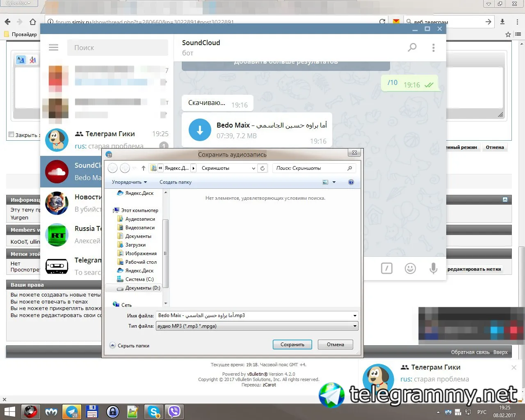Click the search magnifier in SoundCloud chat header
The image size is (525, 420).
point(412,48)
